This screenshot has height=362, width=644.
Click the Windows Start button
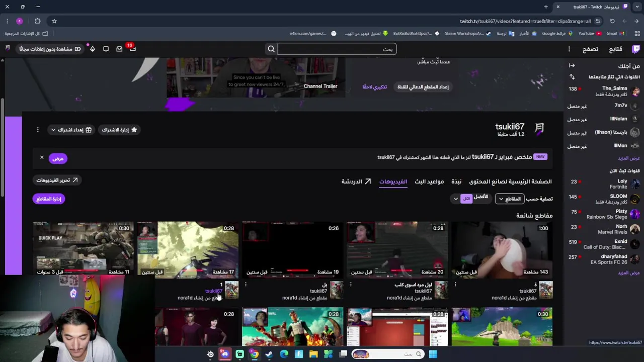[x=433, y=354]
